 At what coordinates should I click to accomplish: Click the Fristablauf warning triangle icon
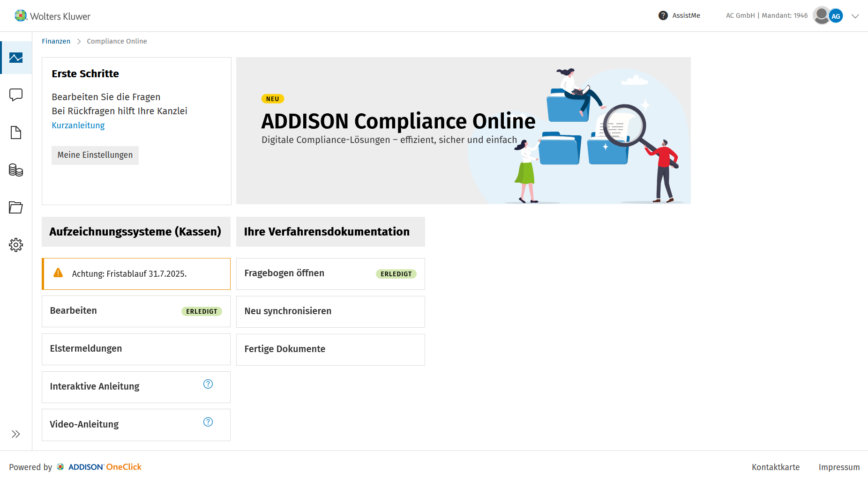[58, 273]
